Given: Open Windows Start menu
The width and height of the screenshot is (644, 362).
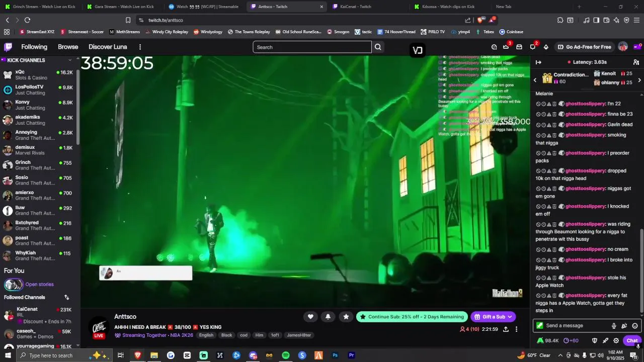Looking at the screenshot, I should 8,355.
